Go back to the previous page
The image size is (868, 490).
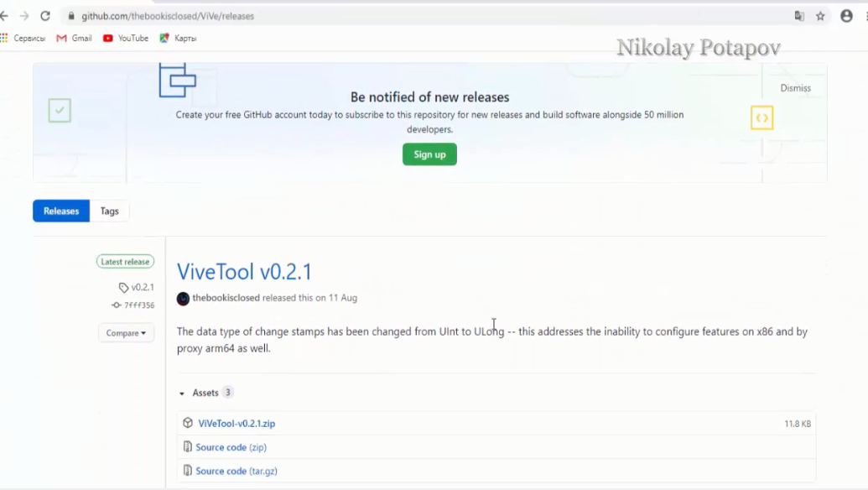point(4,16)
